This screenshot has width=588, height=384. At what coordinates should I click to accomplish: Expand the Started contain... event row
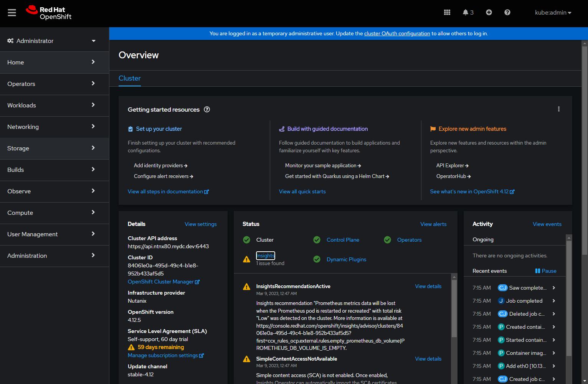click(x=553, y=340)
